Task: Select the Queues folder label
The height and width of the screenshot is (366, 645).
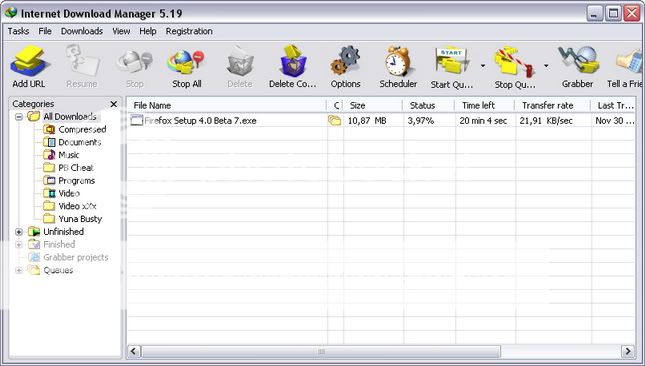Action: pyautogui.click(x=58, y=270)
